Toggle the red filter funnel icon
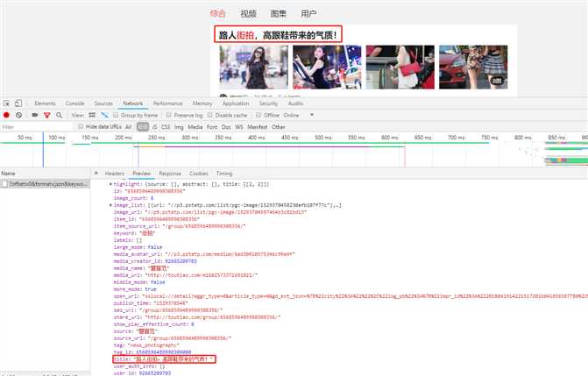 pyautogui.click(x=46, y=115)
